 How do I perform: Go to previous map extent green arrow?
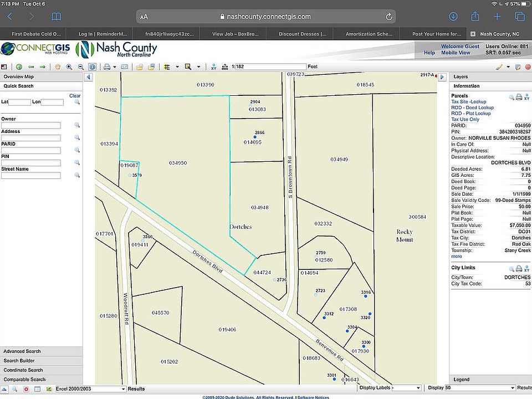(31, 67)
